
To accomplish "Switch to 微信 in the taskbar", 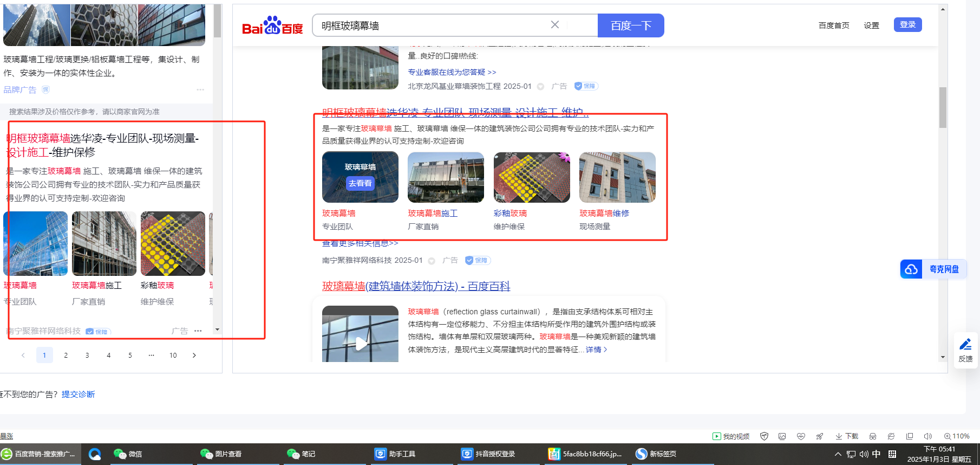I will [x=128, y=454].
